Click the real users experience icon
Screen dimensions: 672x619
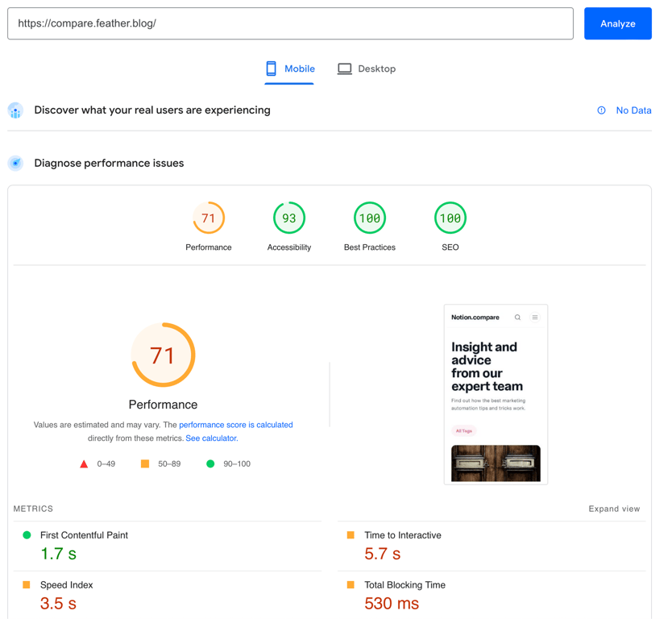tap(15, 110)
